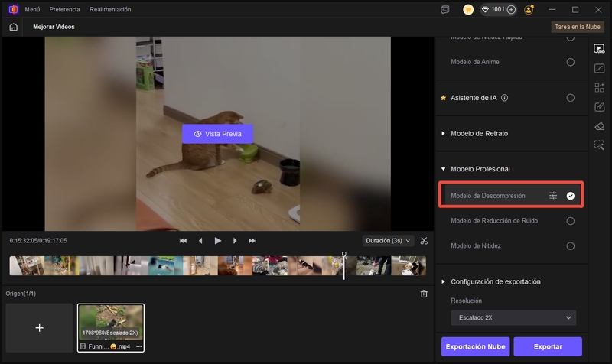The width and height of the screenshot is (612, 364).
Task: Click the add media plus tile
Action: coord(40,327)
